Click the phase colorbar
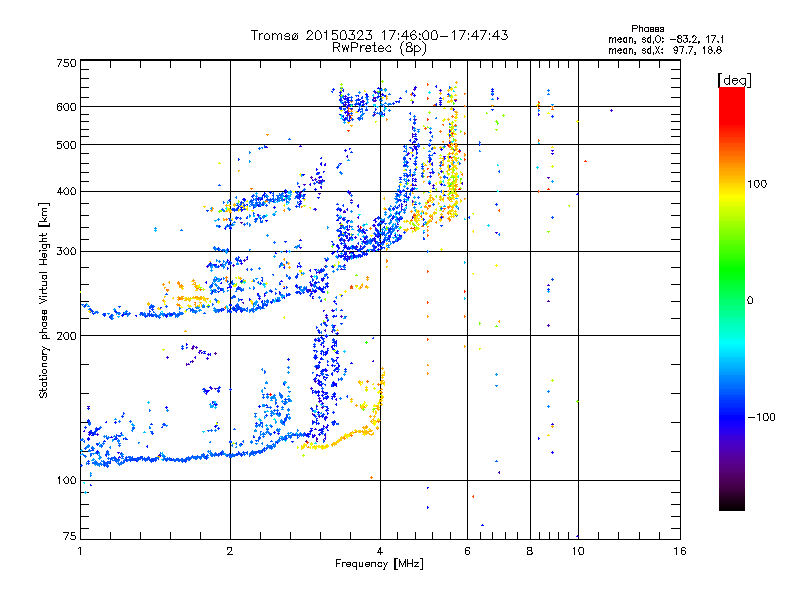The height and width of the screenshot is (600, 800). (732, 298)
